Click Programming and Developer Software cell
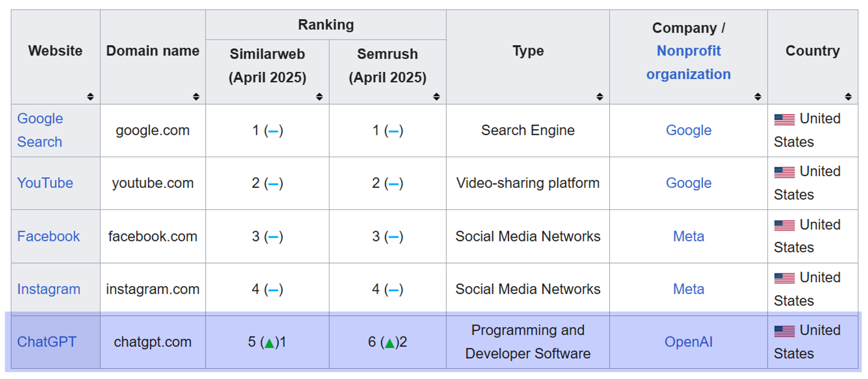Image resolution: width=868 pixels, height=379 pixels. tap(528, 342)
